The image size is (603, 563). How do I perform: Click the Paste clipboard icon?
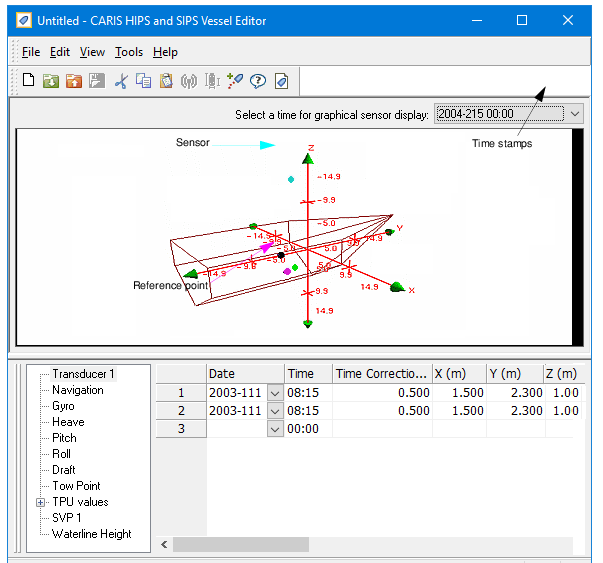pyautogui.click(x=166, y=81)
